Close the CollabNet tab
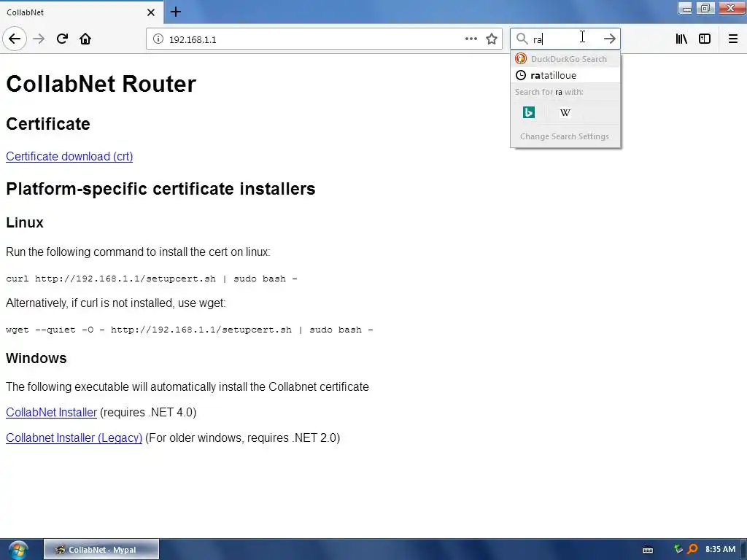 click(x=151, y=12)
